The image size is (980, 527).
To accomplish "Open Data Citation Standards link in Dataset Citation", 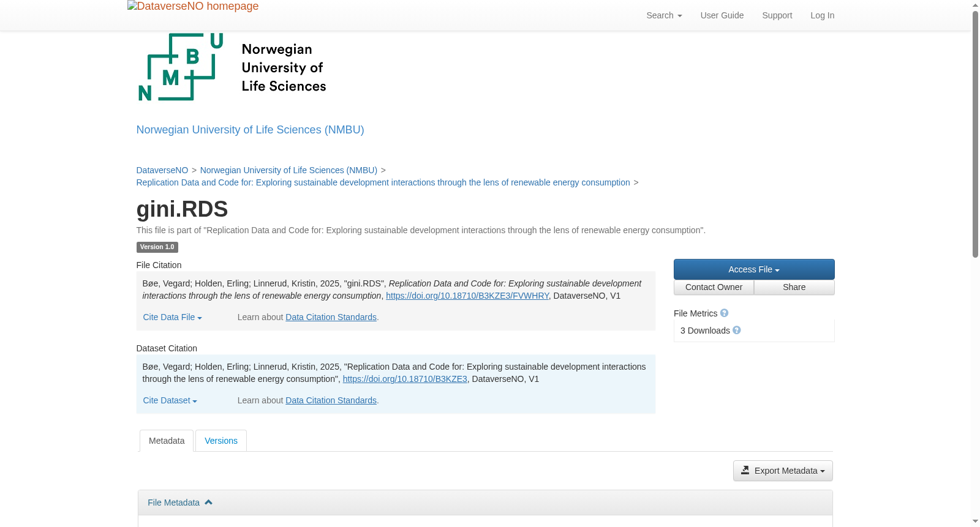I will click(331, 400).
